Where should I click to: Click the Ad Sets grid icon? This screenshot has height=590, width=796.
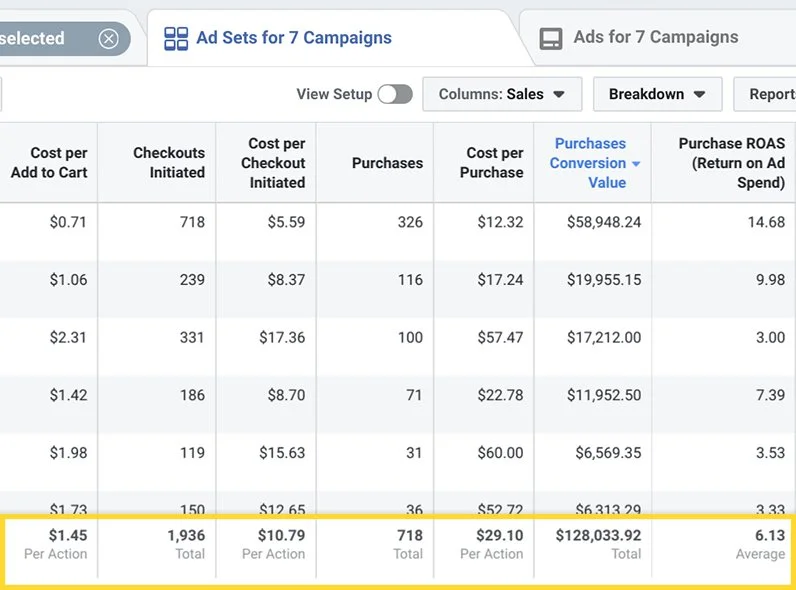coord(176,39)
